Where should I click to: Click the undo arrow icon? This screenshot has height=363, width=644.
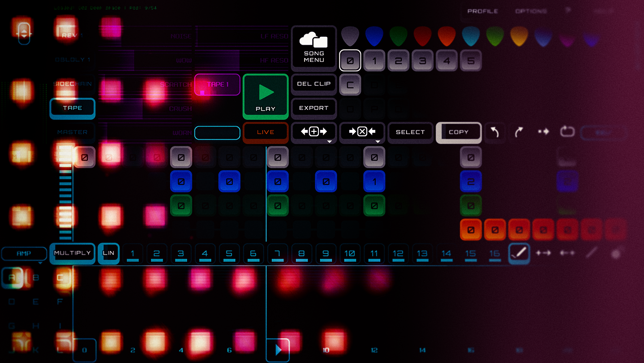495,132
